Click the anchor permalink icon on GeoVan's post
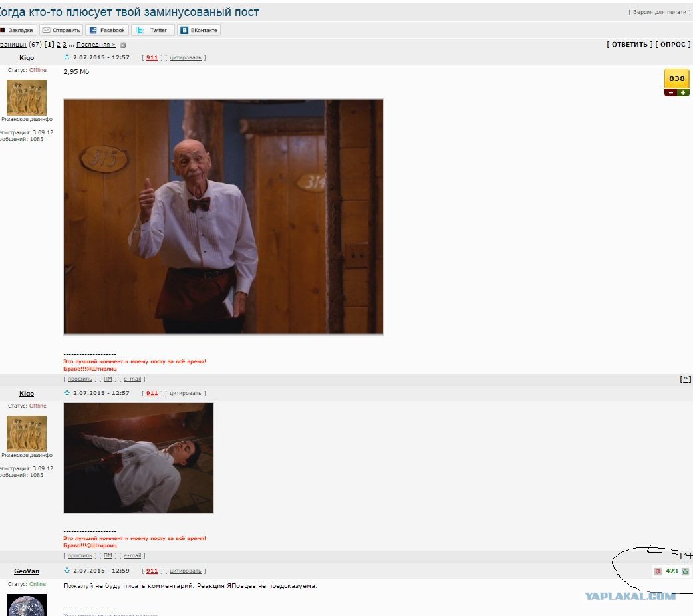 (x=67, y=571)
